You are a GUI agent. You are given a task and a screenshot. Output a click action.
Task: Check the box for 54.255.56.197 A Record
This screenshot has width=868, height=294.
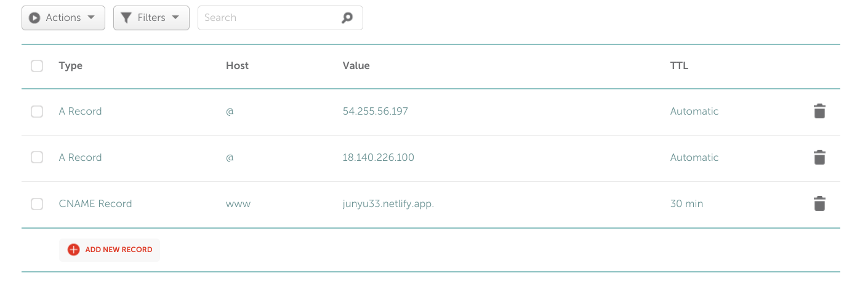(x=37, y=112)
